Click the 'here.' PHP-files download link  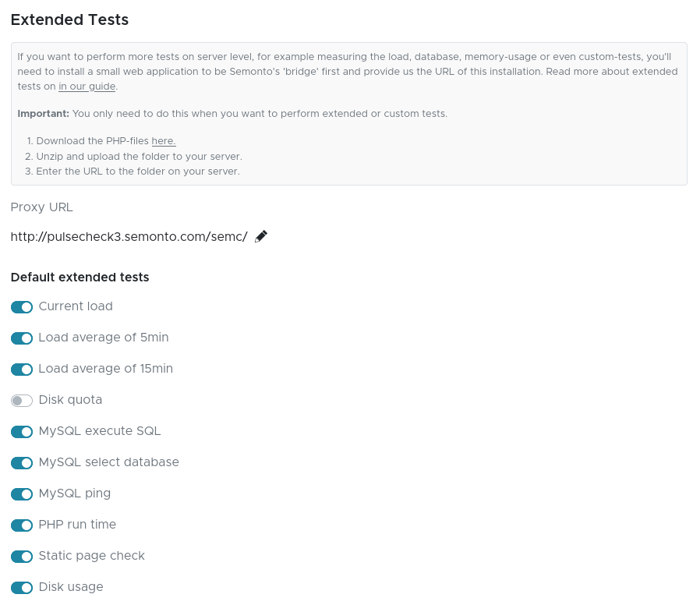click(163, 141)
